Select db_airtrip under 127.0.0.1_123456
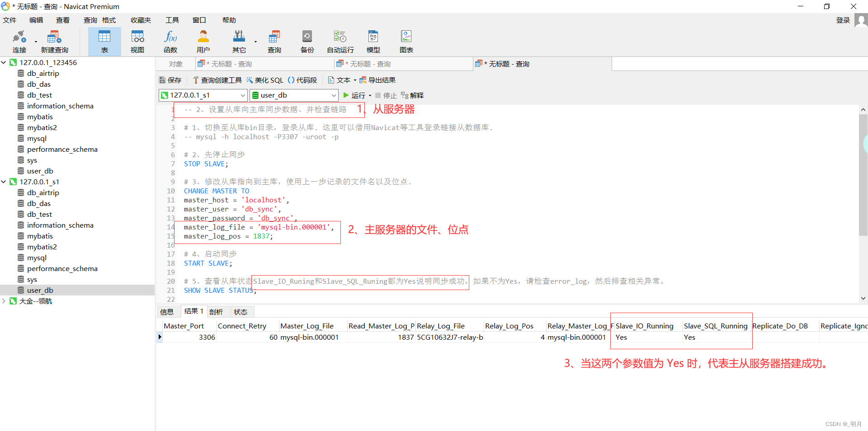The height and width of the screenshot is (431, 868). [x=43, y=73]
